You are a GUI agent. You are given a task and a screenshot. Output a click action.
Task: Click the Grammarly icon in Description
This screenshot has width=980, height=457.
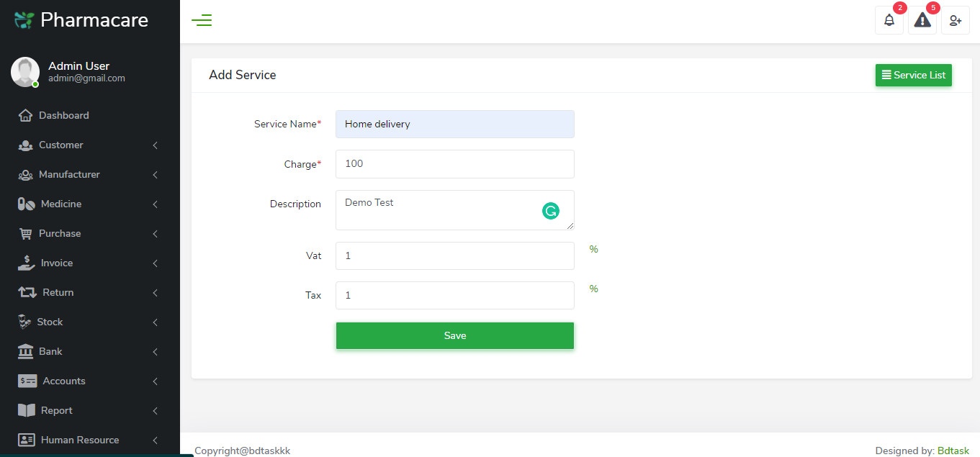pos(551,211)
